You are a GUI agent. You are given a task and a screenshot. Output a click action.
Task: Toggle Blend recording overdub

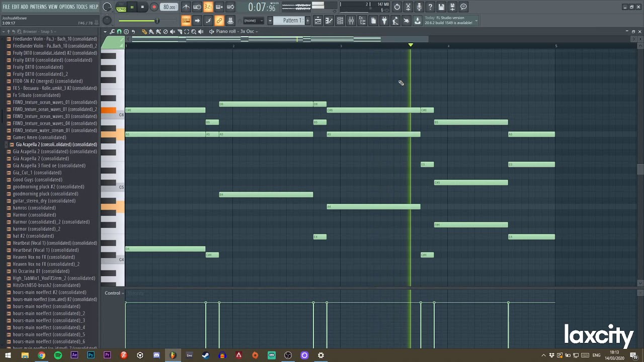(x=219, y=7)
